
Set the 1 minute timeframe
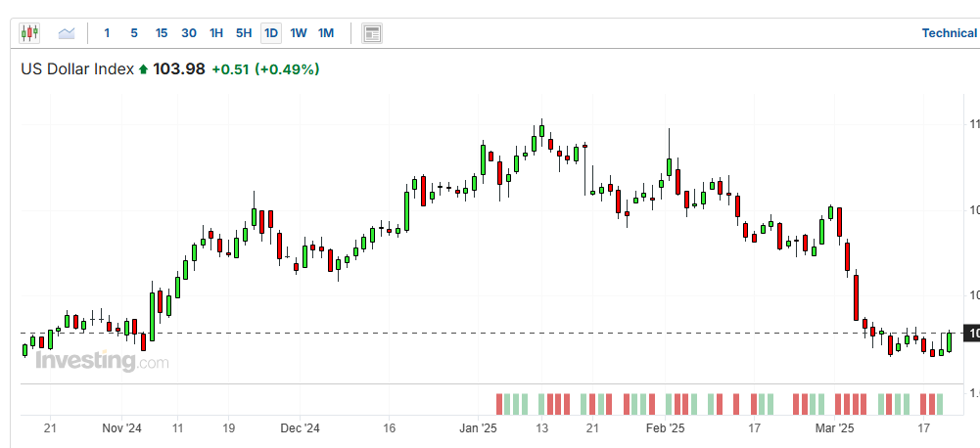tap(107, 33)
